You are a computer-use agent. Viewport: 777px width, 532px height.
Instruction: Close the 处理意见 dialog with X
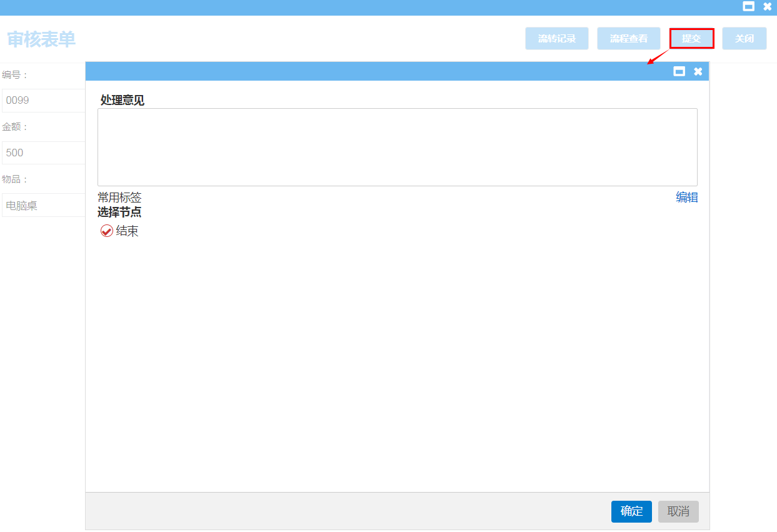click(x=698, y=71)
